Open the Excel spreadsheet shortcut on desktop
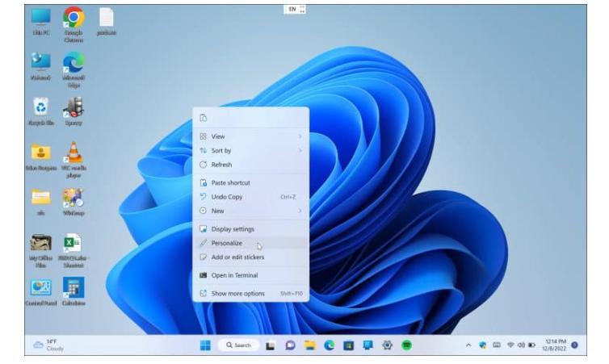 (x=73, y=251)
